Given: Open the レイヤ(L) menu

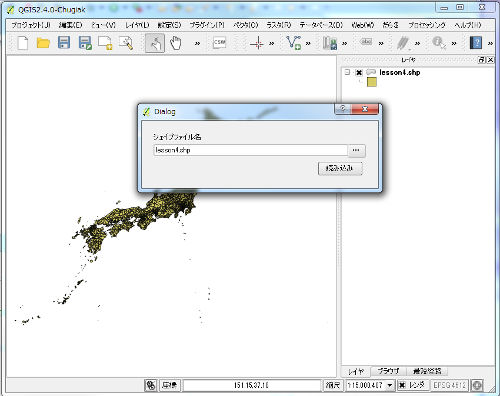Looking at the screenshot, I should pyautogui.click(x=137, y=25).
